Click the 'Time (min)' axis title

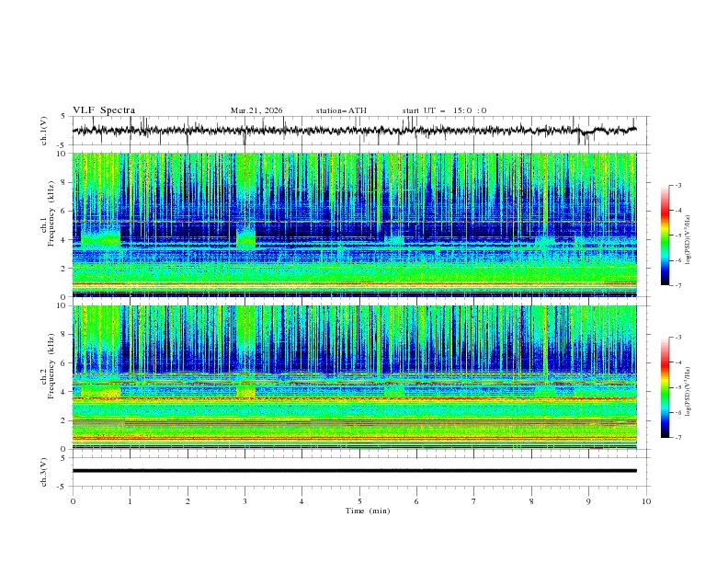[368, 511]
